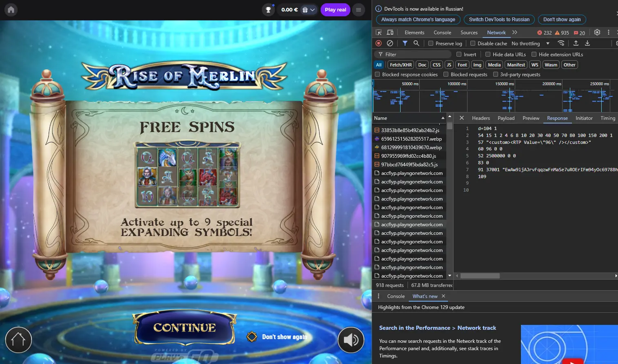Viewport: 618px width, 364px height.
Task: Toggle the device toolbar icon
Action: (x=390, y=33)
